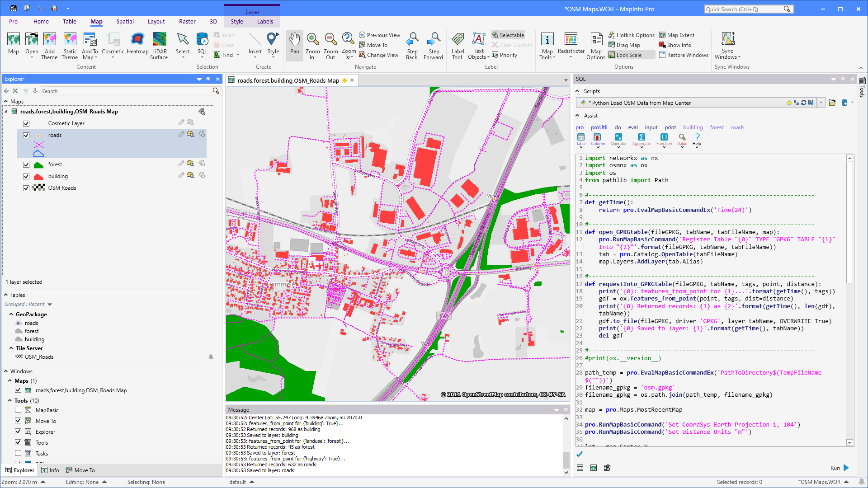868x488 pixels.
Task: Collapse the Tables section in Explorer
Action: (5, 295)
